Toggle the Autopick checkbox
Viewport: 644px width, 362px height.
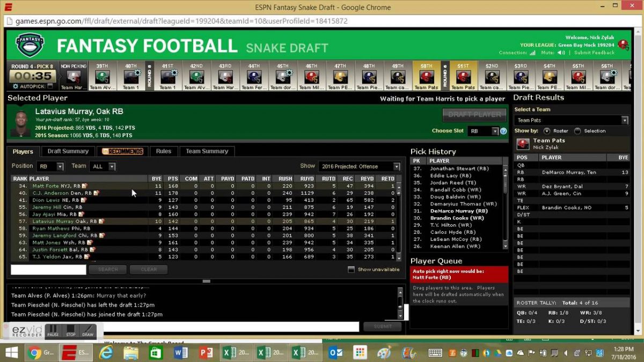[x=50, y=86]
